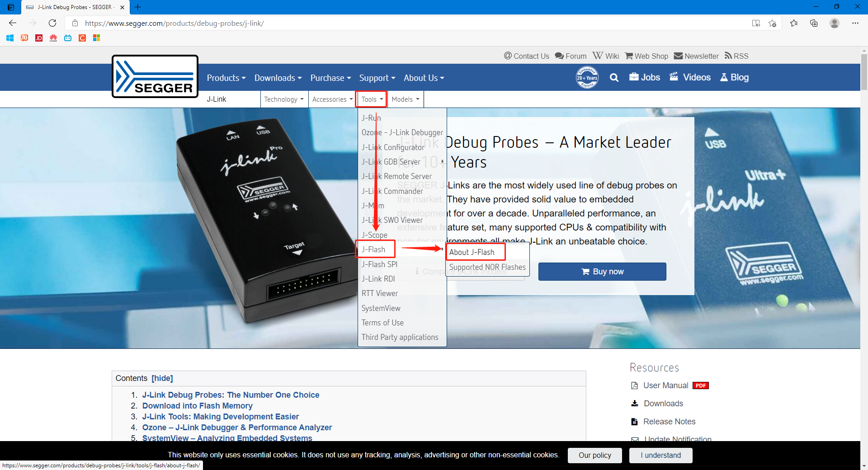The width and height of the screenshot is (868, 470).
Task: Hide the table of contents via [hide]
Action: pyautogui.click(x=162, y=378)
